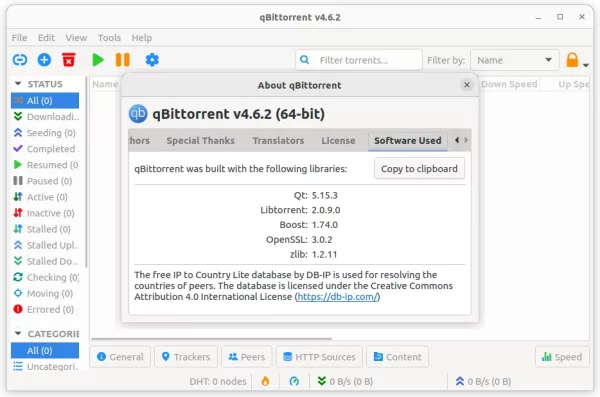Screen dimensions: 600x397
Task: Select Uncategorized category filter
Action: pyautogui.click(x=45, y=367)
